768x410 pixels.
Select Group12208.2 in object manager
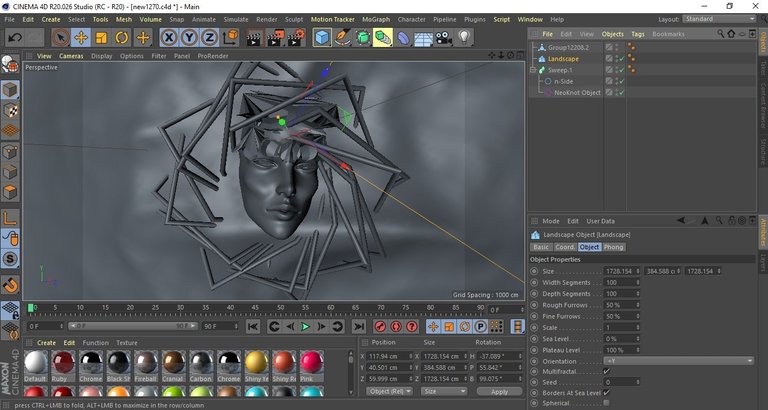click(x=568, y=48)
